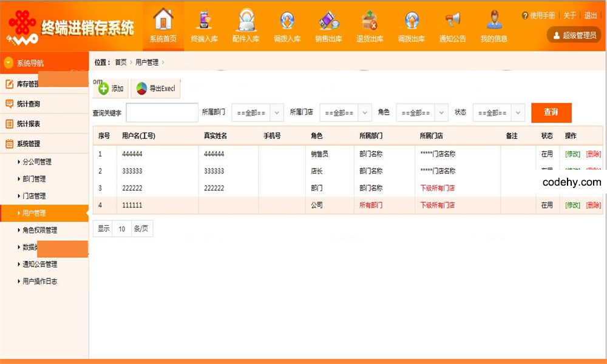The image size is (607, 364).
Task: Open 用户操作日志 in the sidebar
Action: [x=40, y=281]
